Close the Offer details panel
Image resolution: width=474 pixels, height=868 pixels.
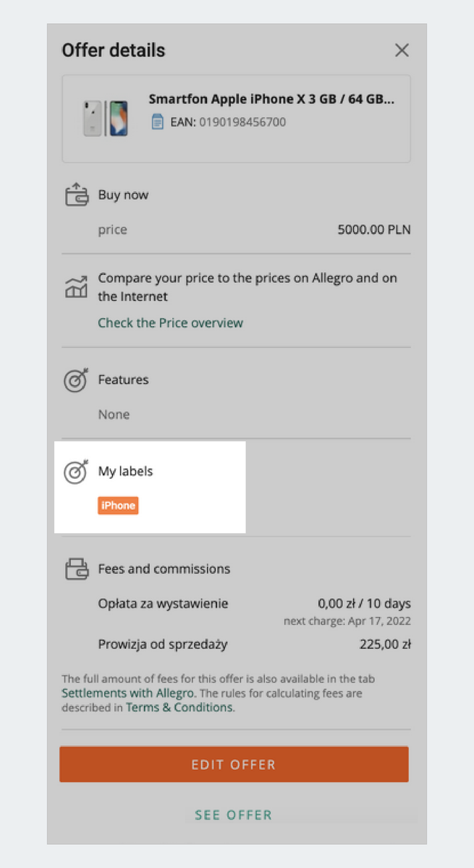pos(402,50)
